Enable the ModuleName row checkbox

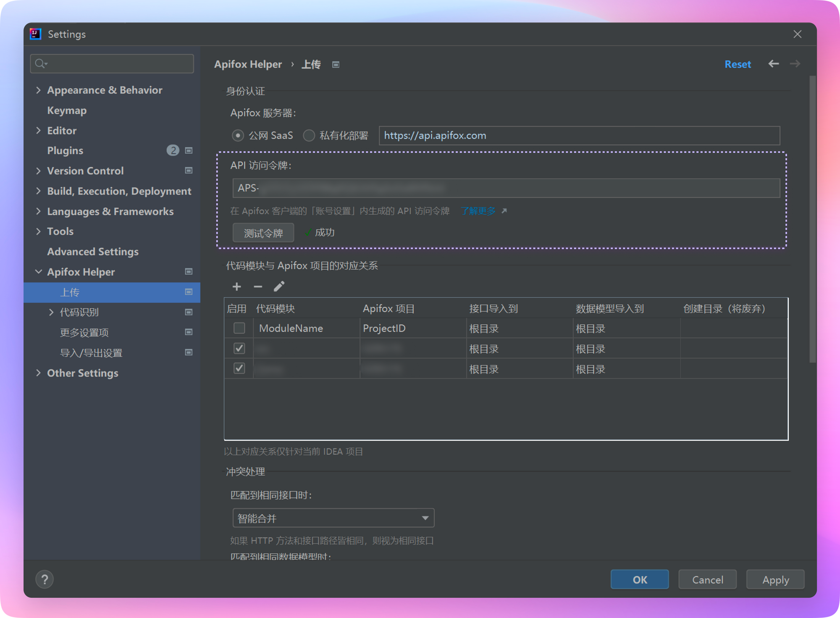239,328
